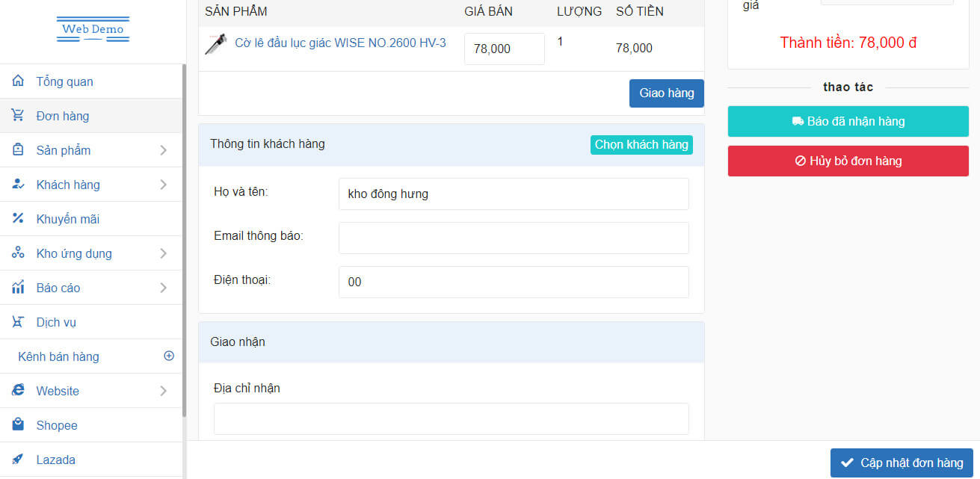
Task: Click the Báo cáo chart icon
Action: (19, 288)
